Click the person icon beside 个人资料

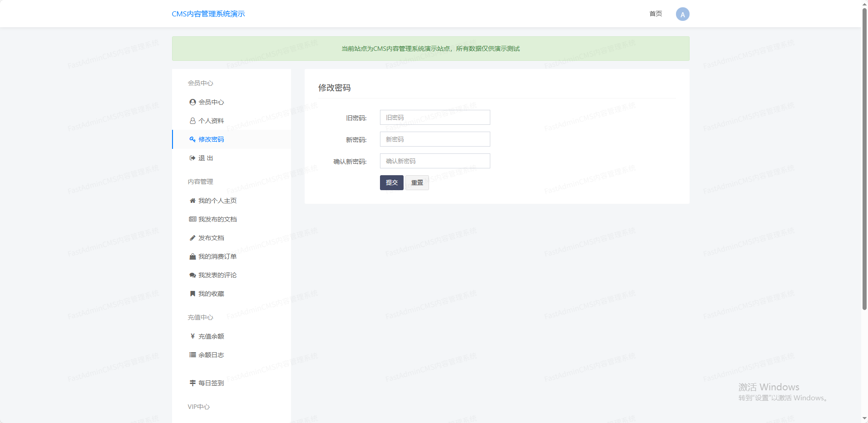(192, 121)
